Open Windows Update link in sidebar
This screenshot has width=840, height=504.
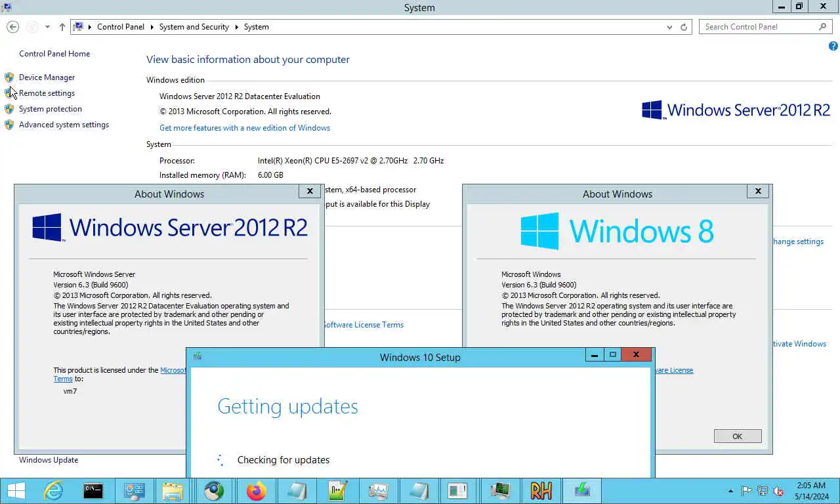pyautogui.click(x=49, y=460)
